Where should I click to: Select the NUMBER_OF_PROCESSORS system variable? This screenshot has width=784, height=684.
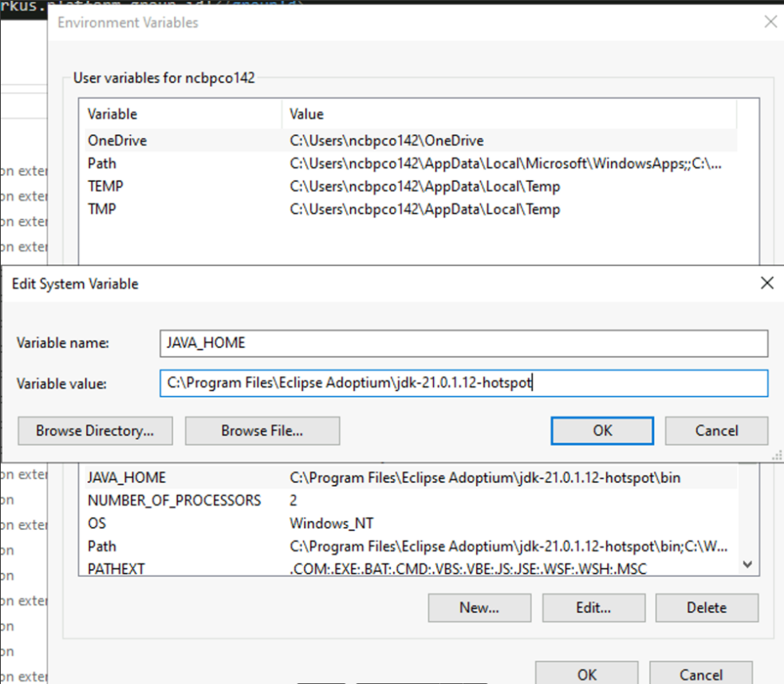point(239,500)
